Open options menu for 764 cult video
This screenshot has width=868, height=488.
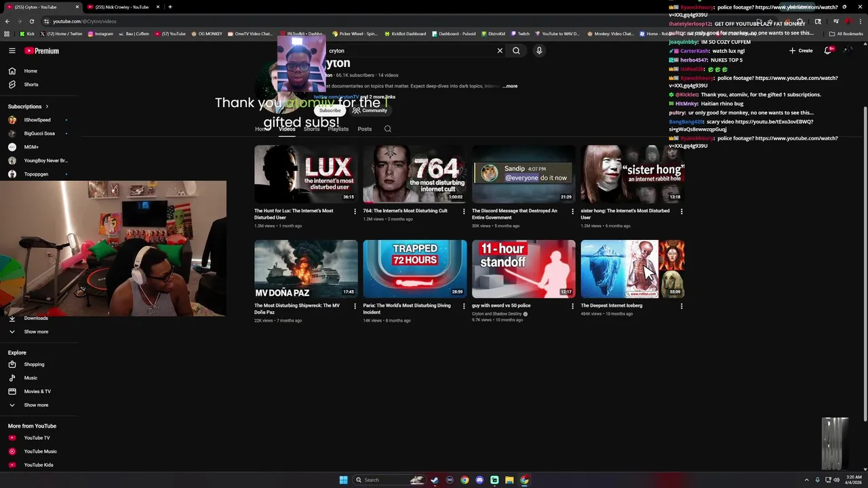point(464,211)
